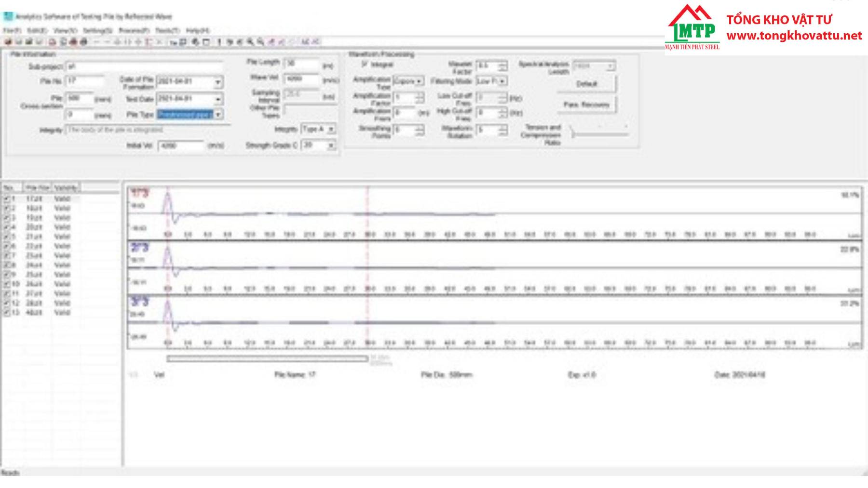
Task: Click the first magnifier zoom icon
Action: 250,42
